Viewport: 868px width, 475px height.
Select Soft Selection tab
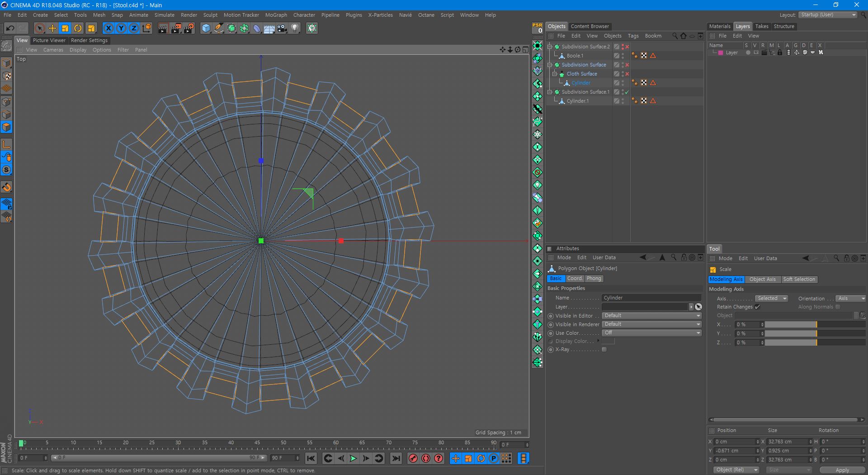(799, 280)
